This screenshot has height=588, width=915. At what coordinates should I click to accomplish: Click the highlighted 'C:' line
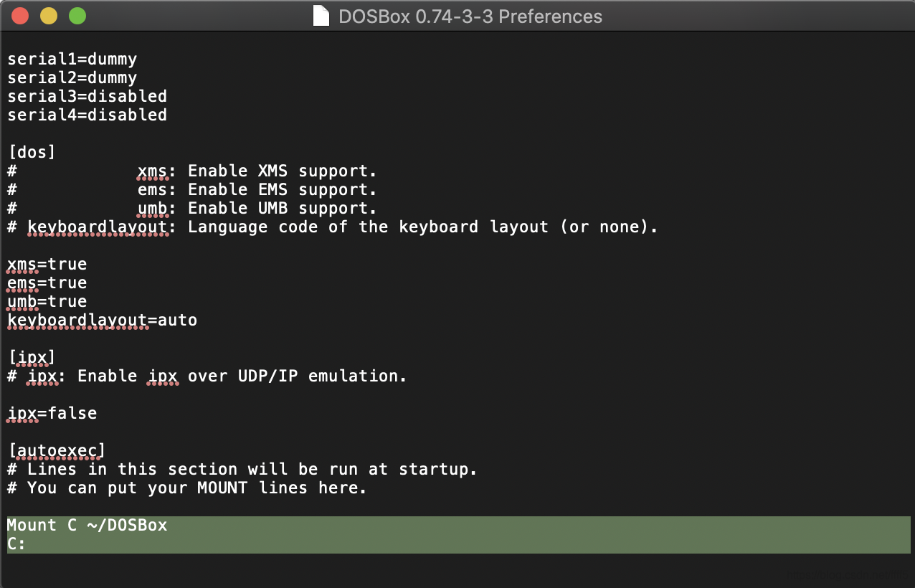tap(459, 544)
